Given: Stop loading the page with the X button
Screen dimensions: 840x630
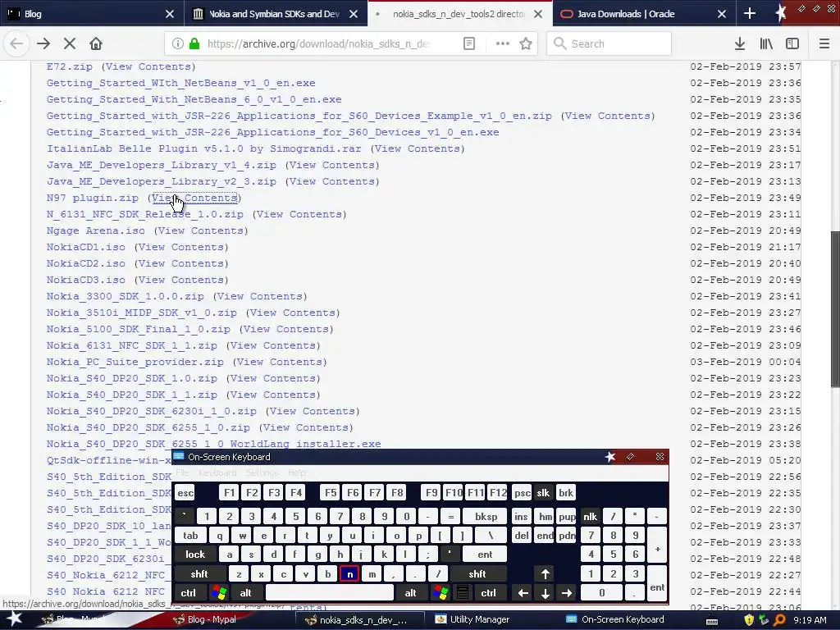Looking at the screenshot, I should point(70,44).
